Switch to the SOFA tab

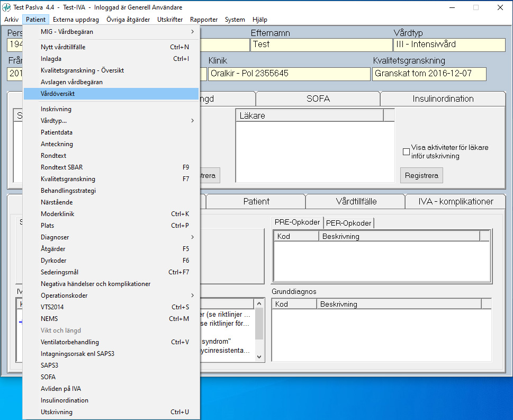[x=318, y=99]
